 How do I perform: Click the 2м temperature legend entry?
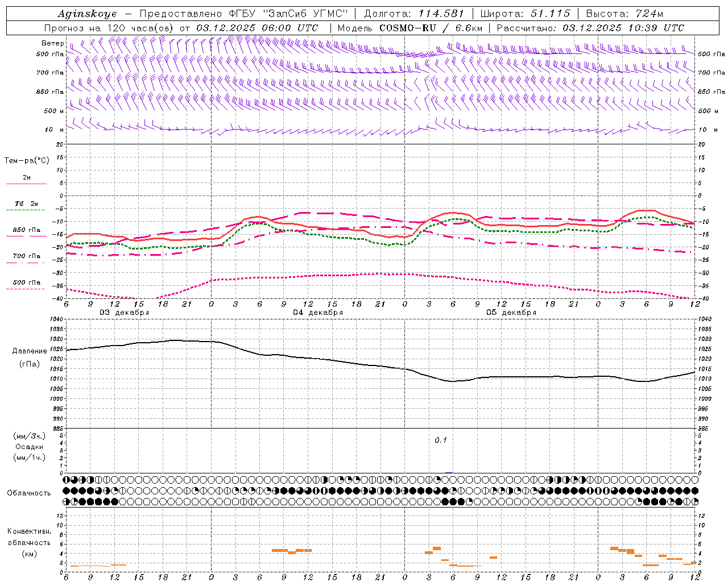26,177
